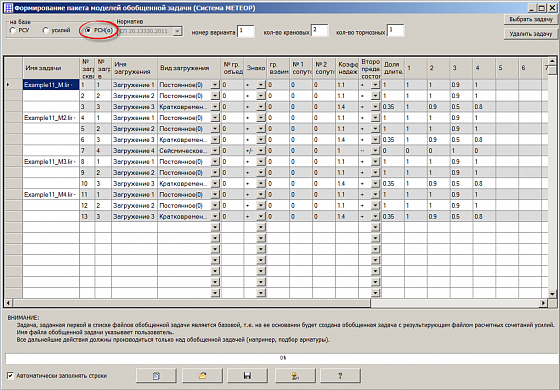Viewport: 560px width, 390px height.
Task: Click the 'Выбрать задачу' button
Action: point(531,19)
